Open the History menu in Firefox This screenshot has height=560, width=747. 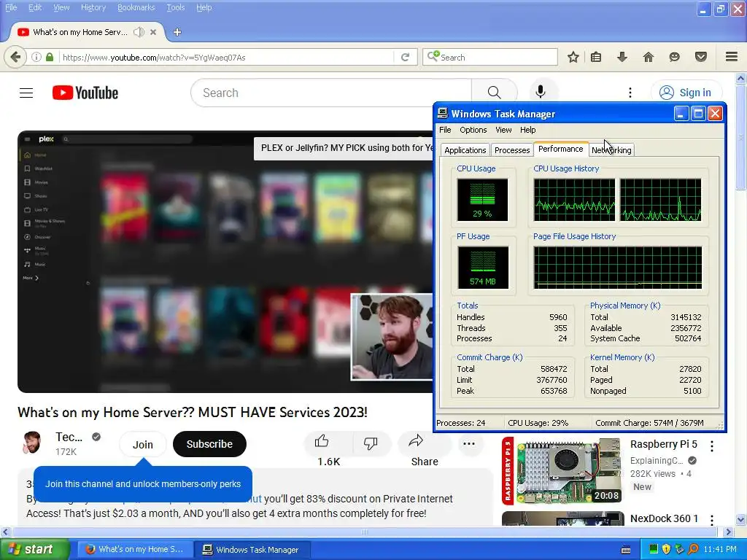93,7
